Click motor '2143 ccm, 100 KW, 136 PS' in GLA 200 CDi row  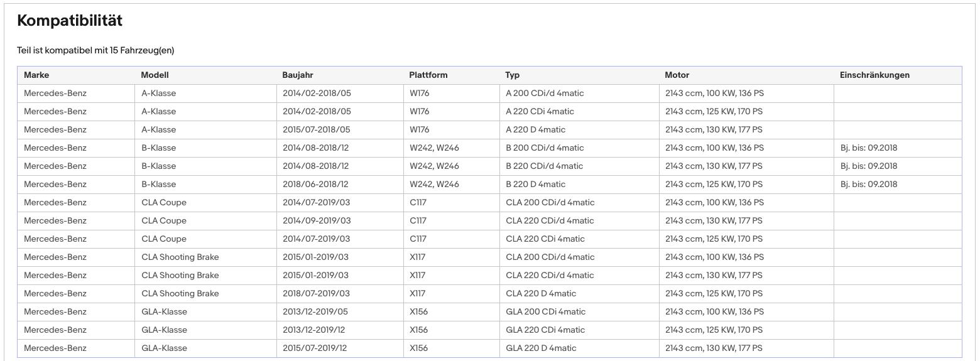714,312
